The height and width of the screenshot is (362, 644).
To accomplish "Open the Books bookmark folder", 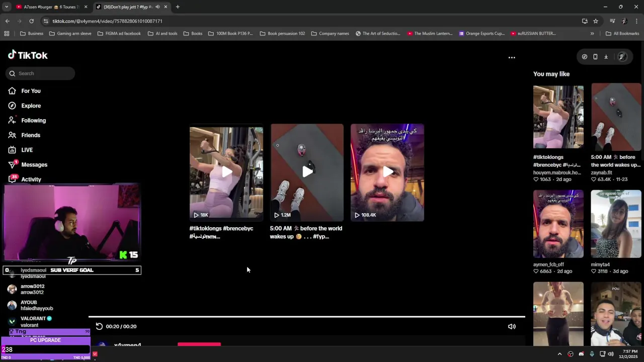I will 193,34.
